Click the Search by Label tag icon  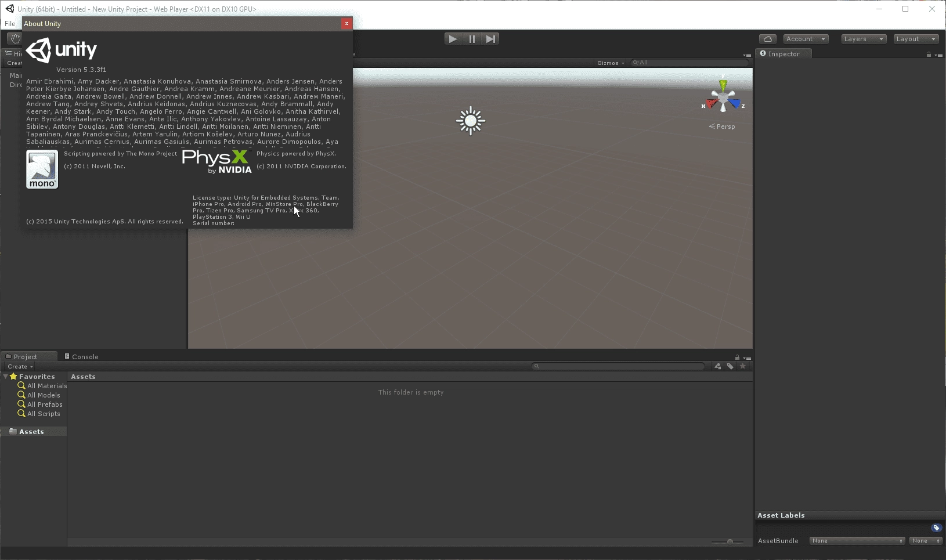click(x=730, y=366)
